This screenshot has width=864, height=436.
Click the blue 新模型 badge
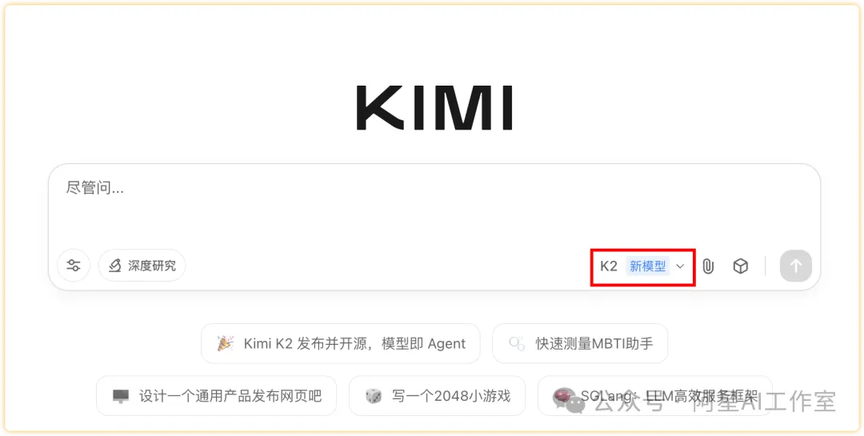pyautogui.click(x=648, y=267)
